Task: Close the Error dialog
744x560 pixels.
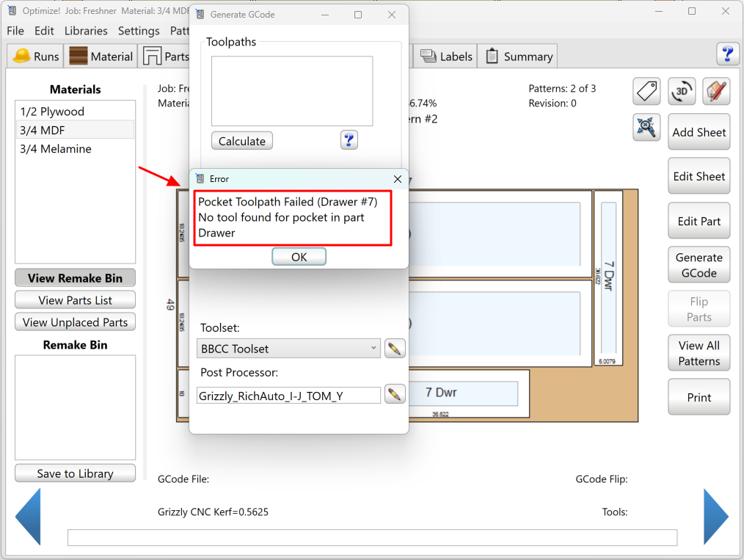Action: point(397,178)
